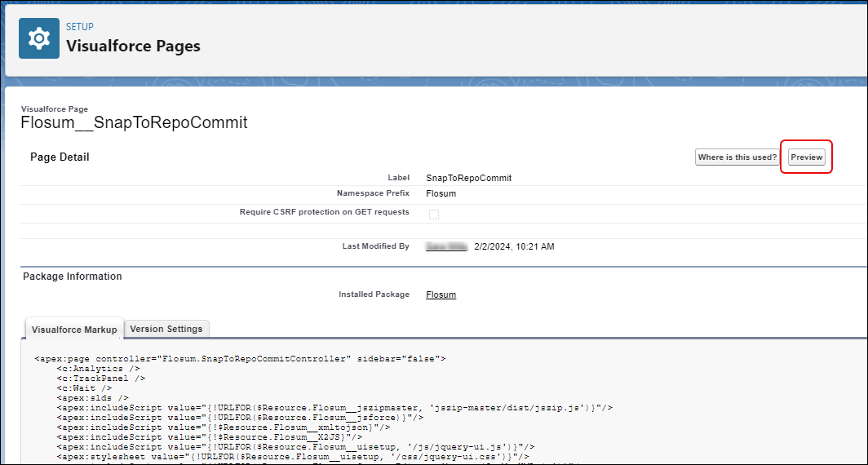Open the Flosum installed package link

[441, 294]
